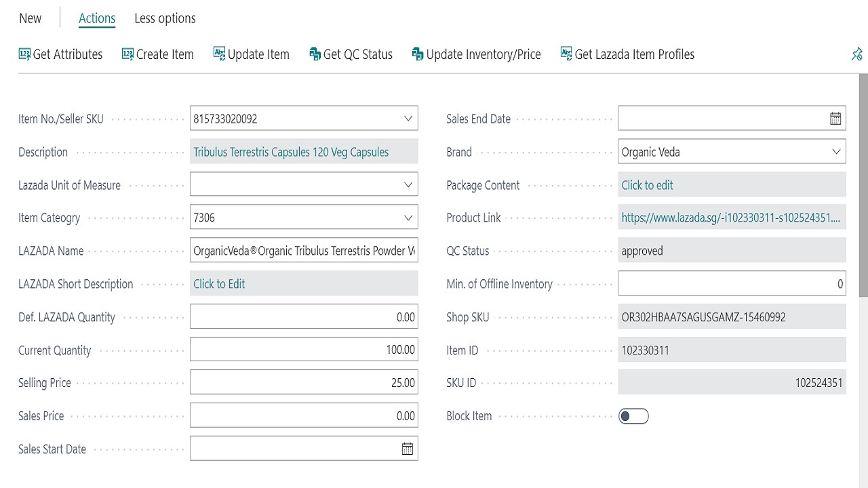
Task: Select the Less options menu item
Action: 165,18
